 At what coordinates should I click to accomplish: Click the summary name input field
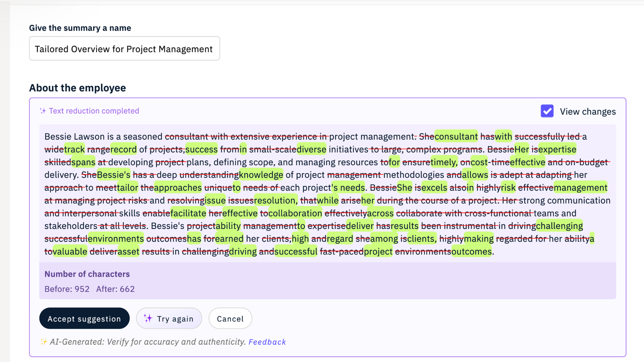(124, 49)
